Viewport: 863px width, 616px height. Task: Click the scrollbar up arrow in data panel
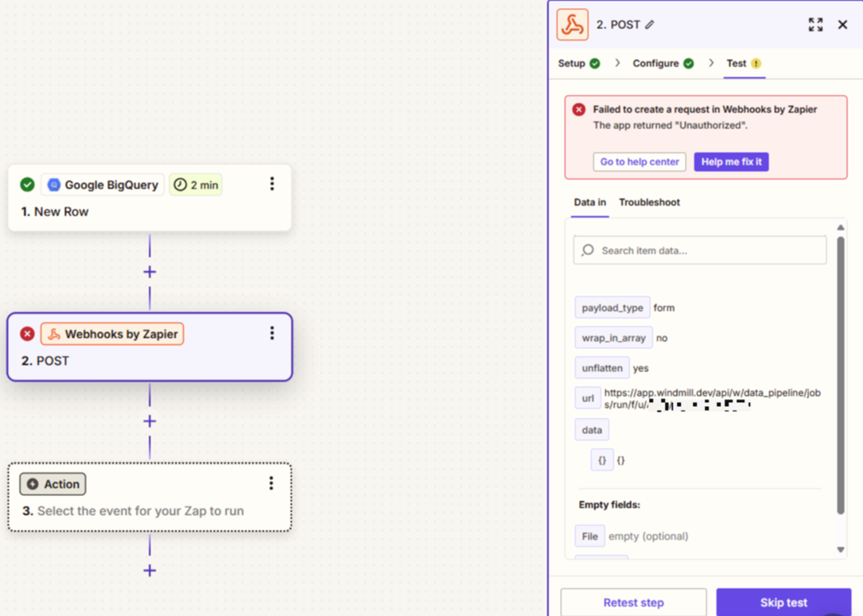(841, 227)
